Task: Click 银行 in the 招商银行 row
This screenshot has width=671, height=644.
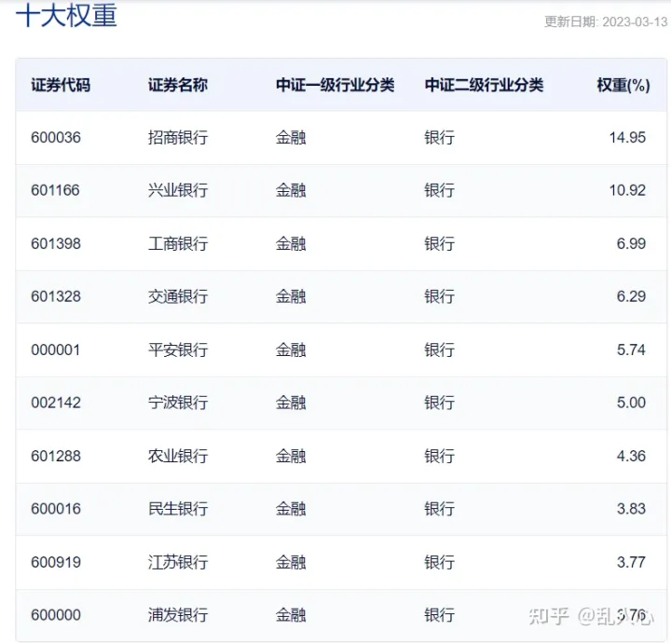Action: click(x=439, y=137)
